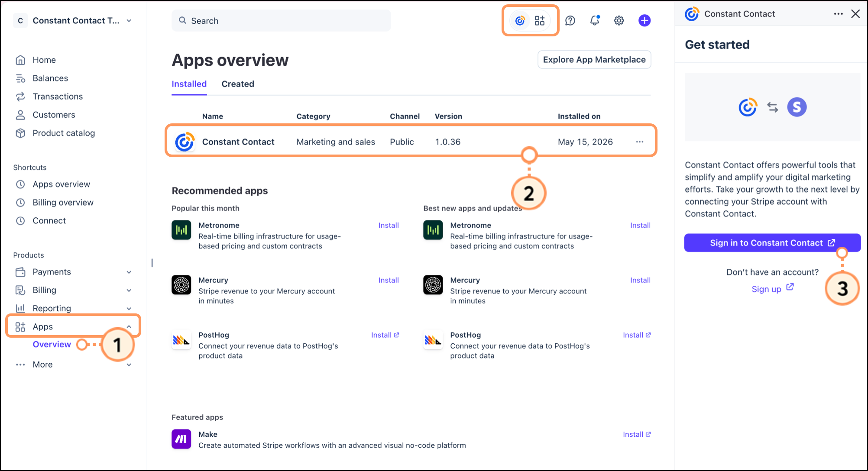Expand the Billing menu chevron
The width and height of the screenshot is (868, 471).
click(129, 290)
